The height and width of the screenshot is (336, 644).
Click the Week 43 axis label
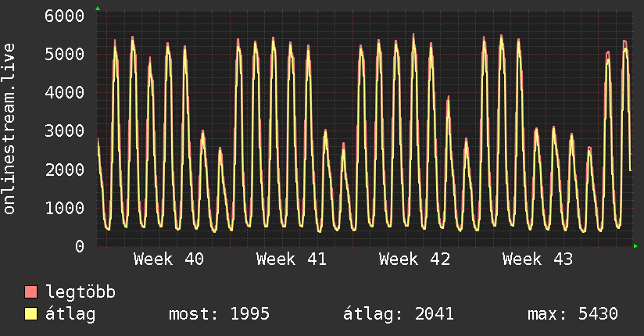(x=538, y=259)
